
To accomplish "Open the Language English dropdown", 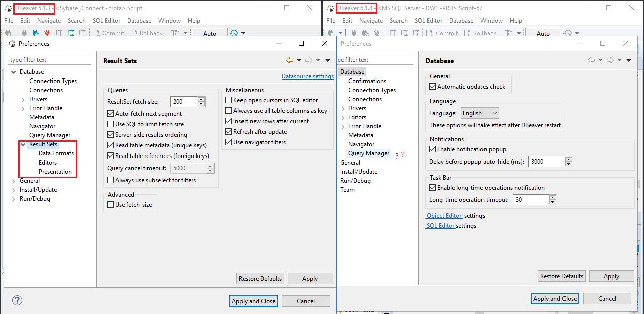I will [x=479, y=113].
